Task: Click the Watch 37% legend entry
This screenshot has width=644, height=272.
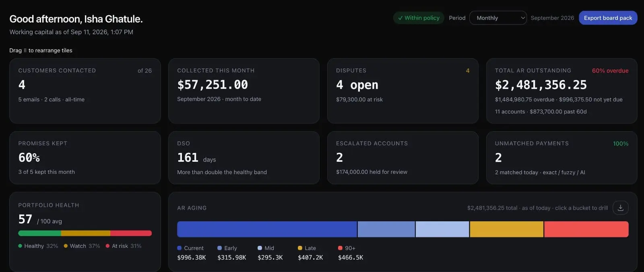Action: click(82, 246)
